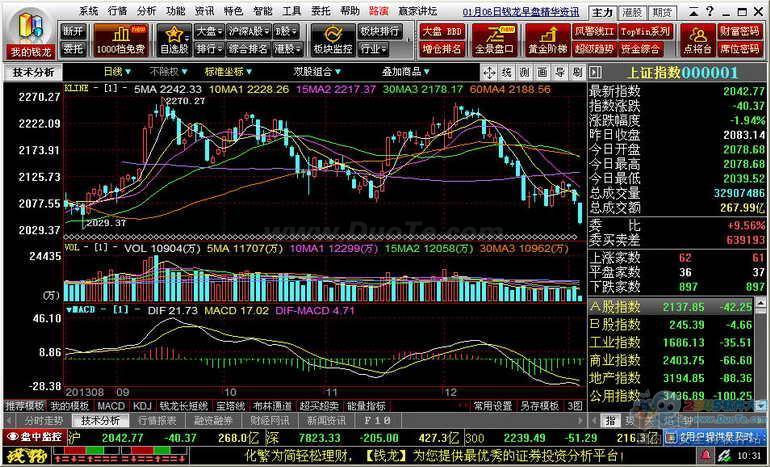Toggle the 画 drawing tool button
This screenshot has height=467, width=770.
[542, 73]
